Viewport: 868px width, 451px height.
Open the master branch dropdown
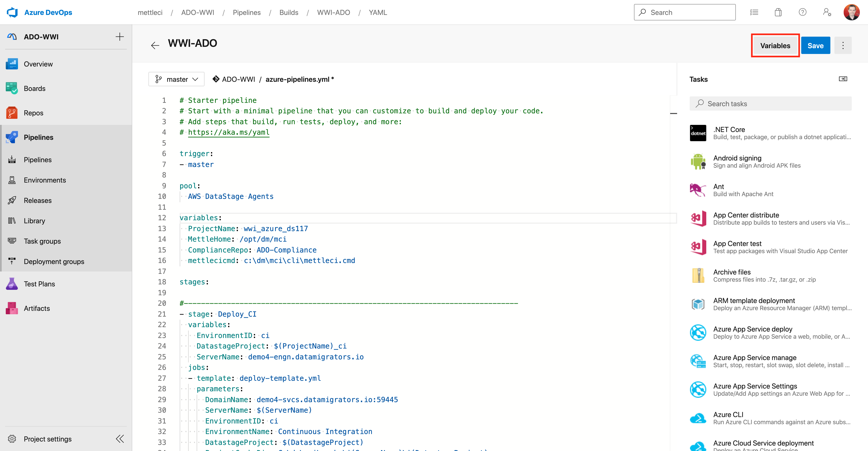(x=176, y=79)
